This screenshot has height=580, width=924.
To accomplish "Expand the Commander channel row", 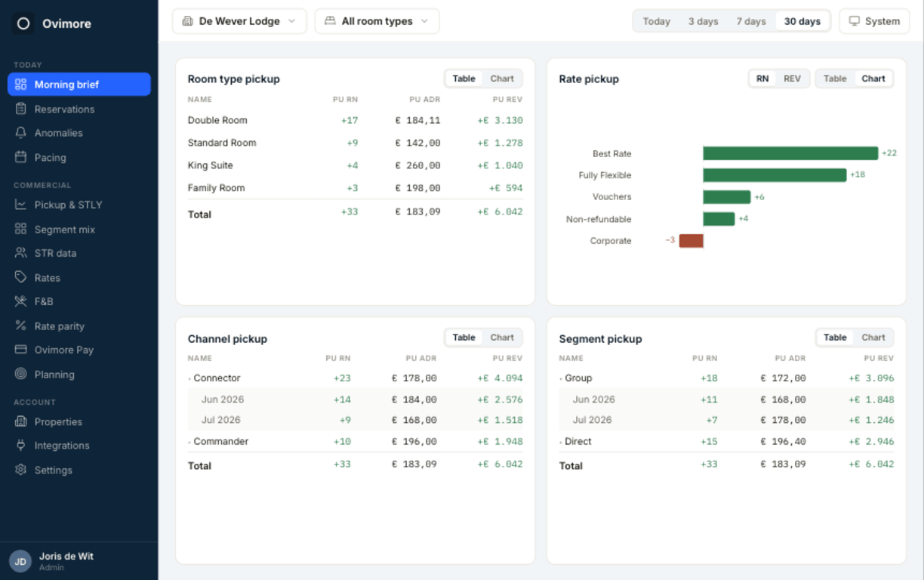I will tap(355, 441).
